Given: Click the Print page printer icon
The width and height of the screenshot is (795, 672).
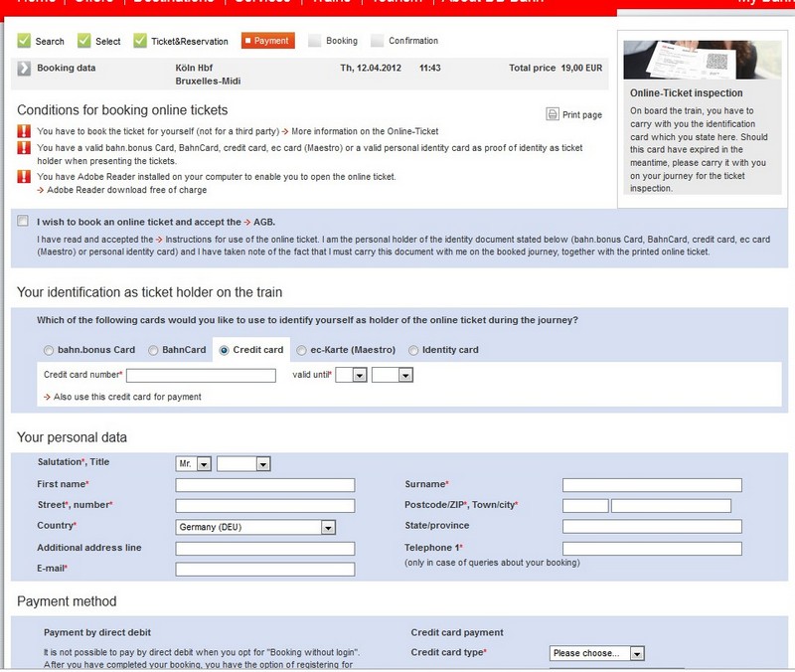Looking at the screenshot, I should click(553, 114).
